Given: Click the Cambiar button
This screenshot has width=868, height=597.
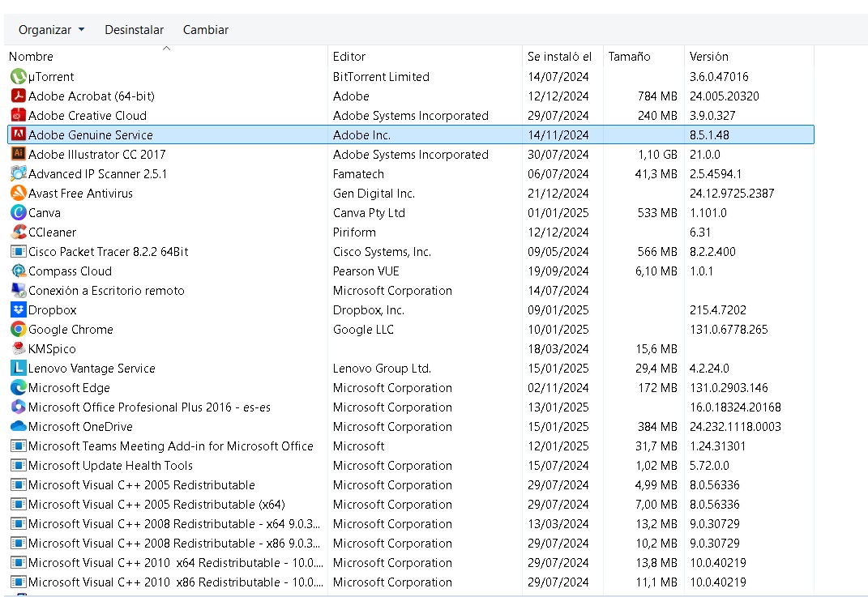Looking at the screenshot, I should (x=205, y=30).
